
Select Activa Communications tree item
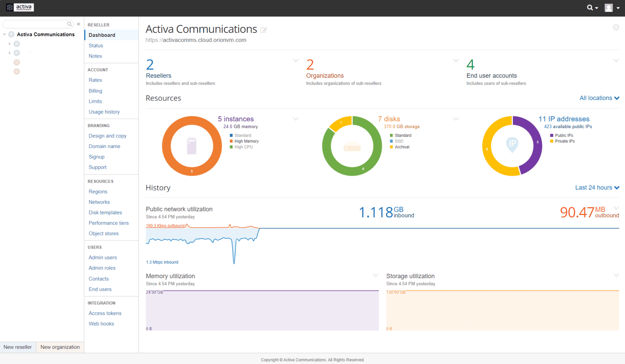click(46, 34)
